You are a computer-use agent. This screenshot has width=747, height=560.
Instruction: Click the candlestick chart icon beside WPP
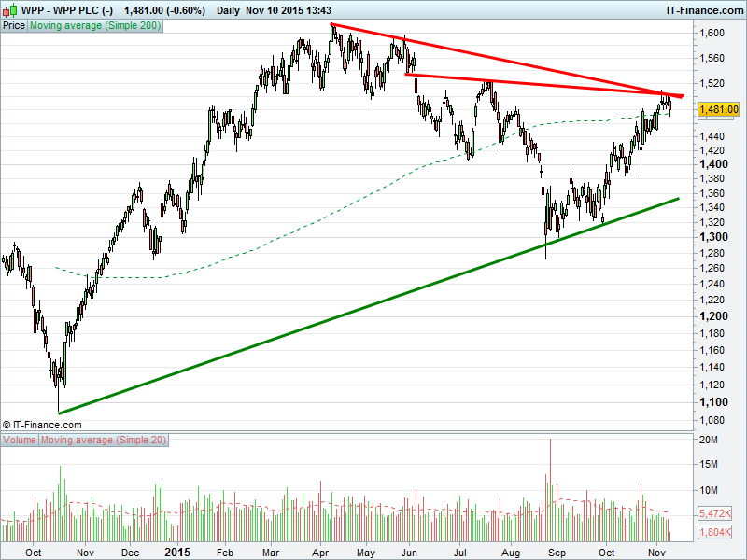pyautogui.click(x=9, y=8)
